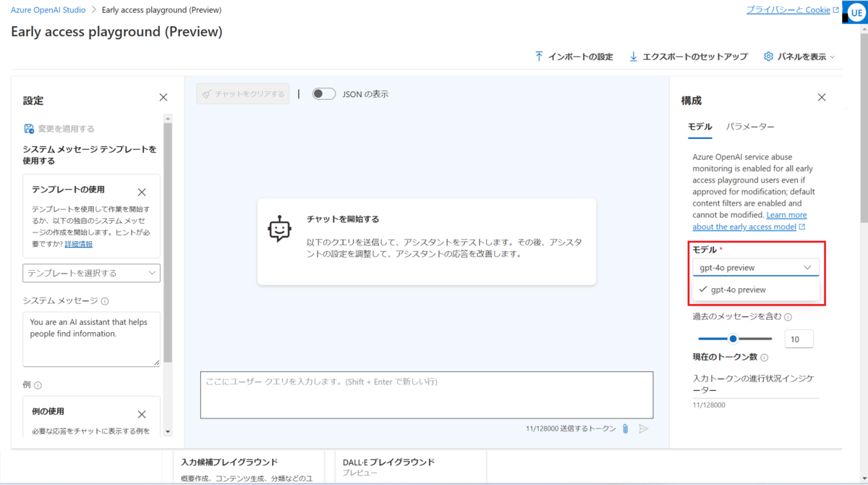
Task: Click the チャットをクリアする button
Action: (x=243, y=94)
